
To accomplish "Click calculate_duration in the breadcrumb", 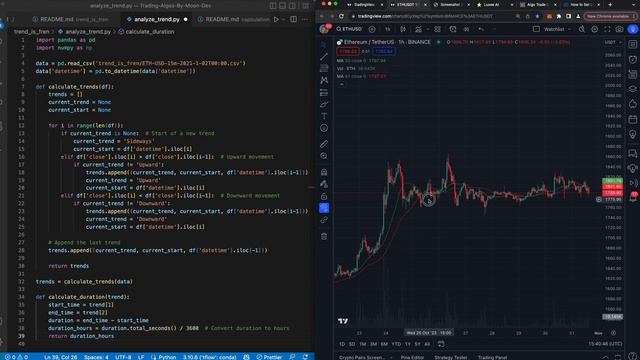I will 149,31.
